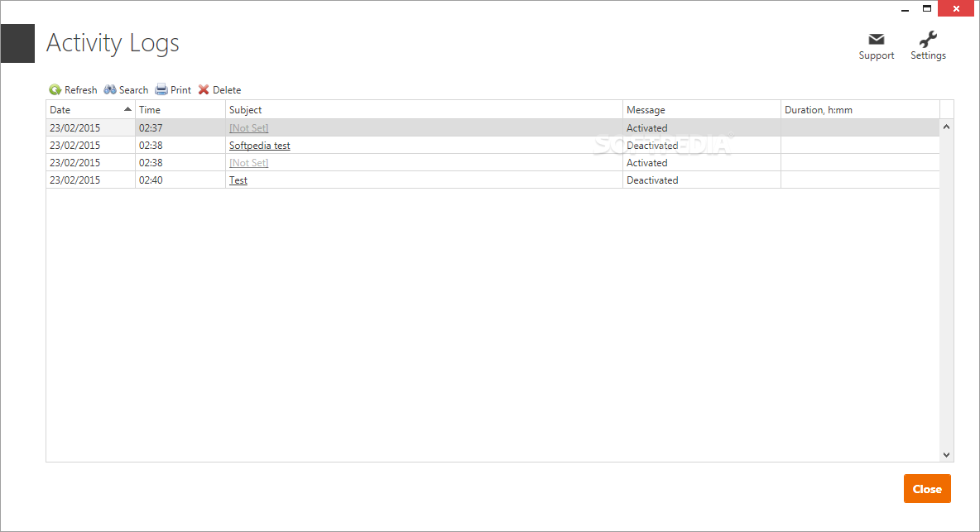980x532 pixels.
Task: Open the Softpedia test subject link
Action: pos(259,146)
